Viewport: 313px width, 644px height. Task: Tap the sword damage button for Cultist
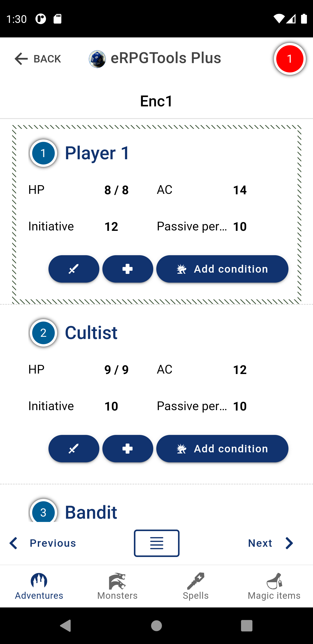point(74,448)
